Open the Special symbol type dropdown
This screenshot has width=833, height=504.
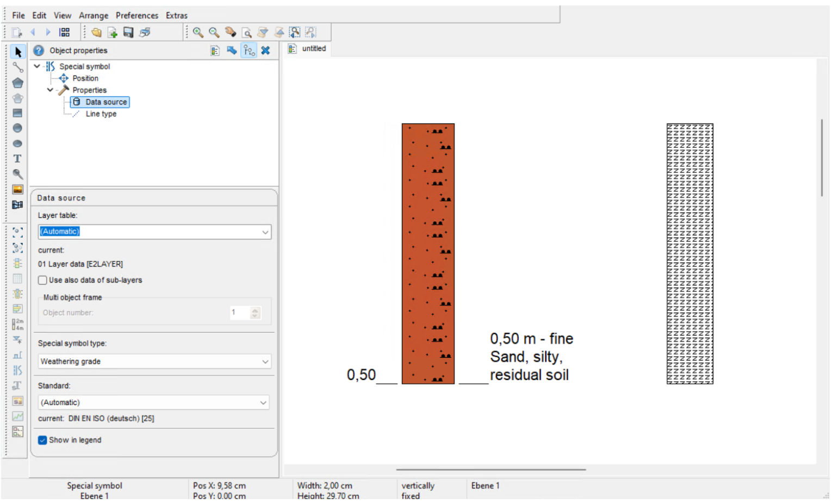point(265,362)
